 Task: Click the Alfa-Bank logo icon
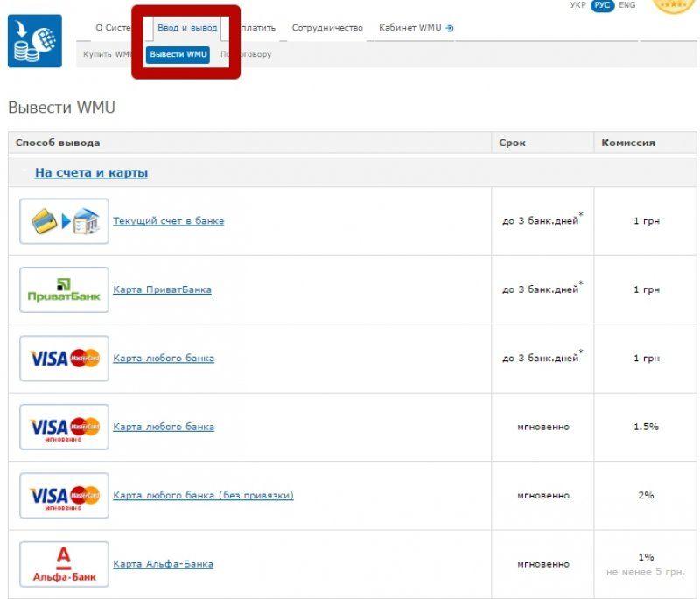click(x=65, y=564)
